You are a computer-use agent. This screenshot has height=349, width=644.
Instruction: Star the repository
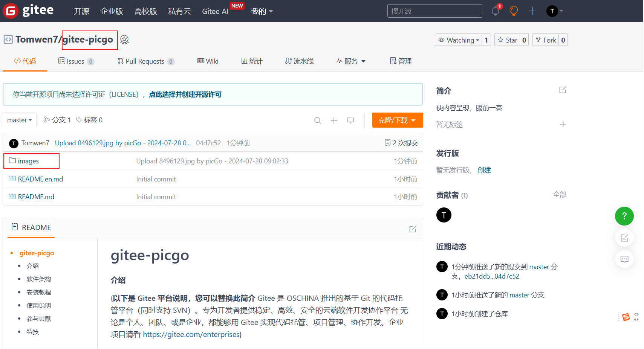(x=507, y=40)
